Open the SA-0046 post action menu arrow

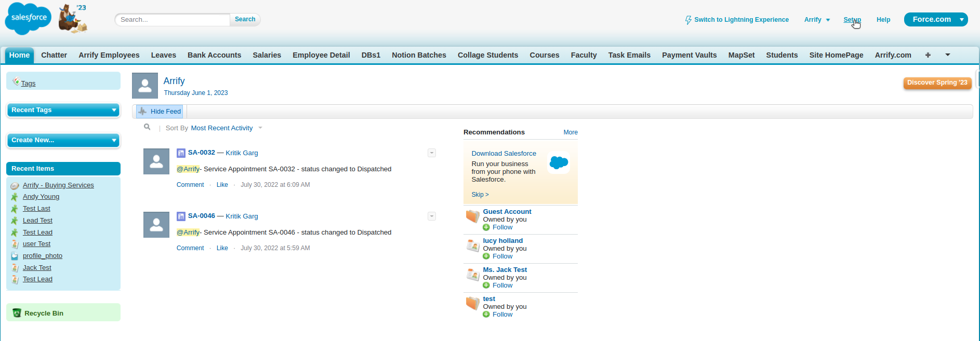[x=432, y=216]
